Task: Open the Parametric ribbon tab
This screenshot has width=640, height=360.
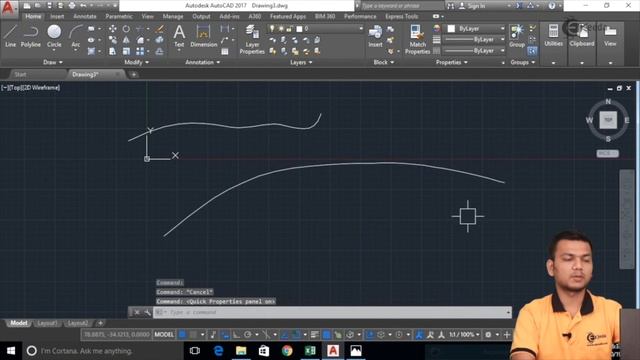Action: [x=119, y=16]
